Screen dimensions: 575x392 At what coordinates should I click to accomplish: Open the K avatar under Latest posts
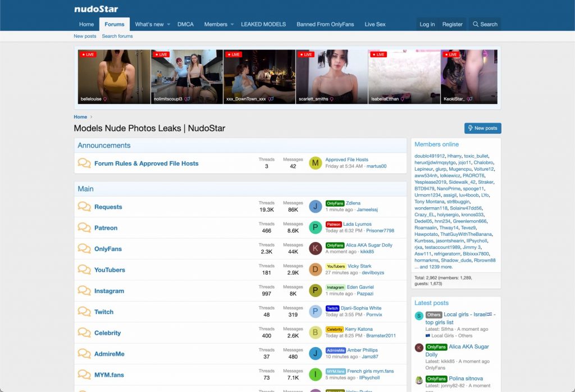coord(419,348)
